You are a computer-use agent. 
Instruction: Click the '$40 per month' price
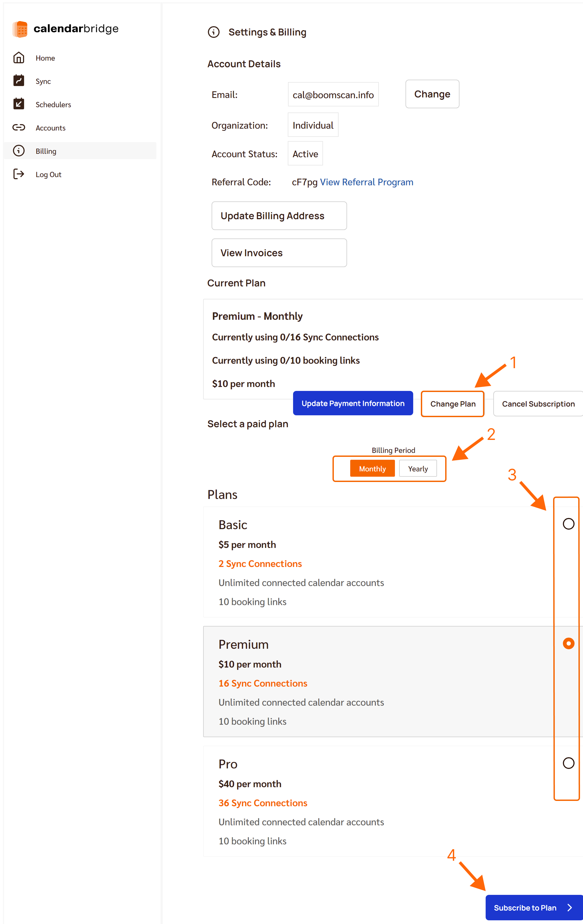click(x=250, y=784)
